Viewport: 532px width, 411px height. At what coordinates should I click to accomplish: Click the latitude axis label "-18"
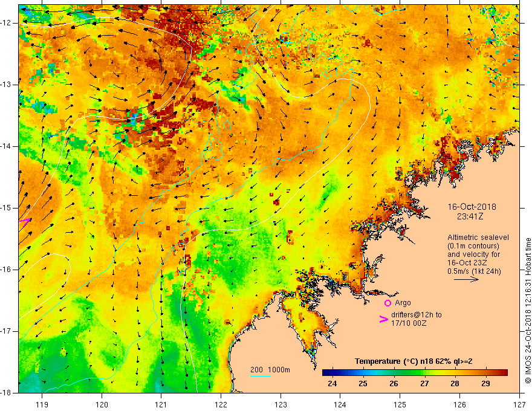click(7, 393)
